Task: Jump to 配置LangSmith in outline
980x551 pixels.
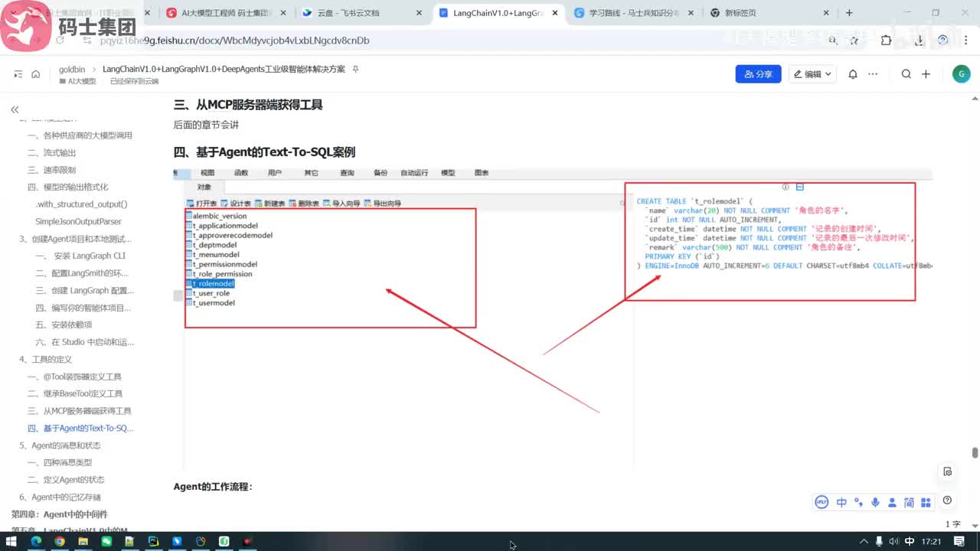Action: (x=82, y=273)
